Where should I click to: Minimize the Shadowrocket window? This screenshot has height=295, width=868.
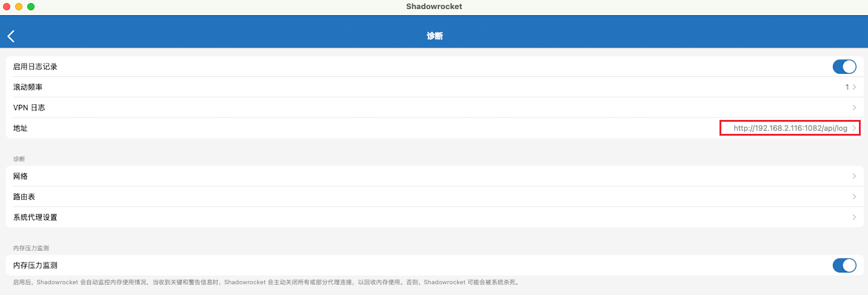pyautogui.click(x=19, y=7)
